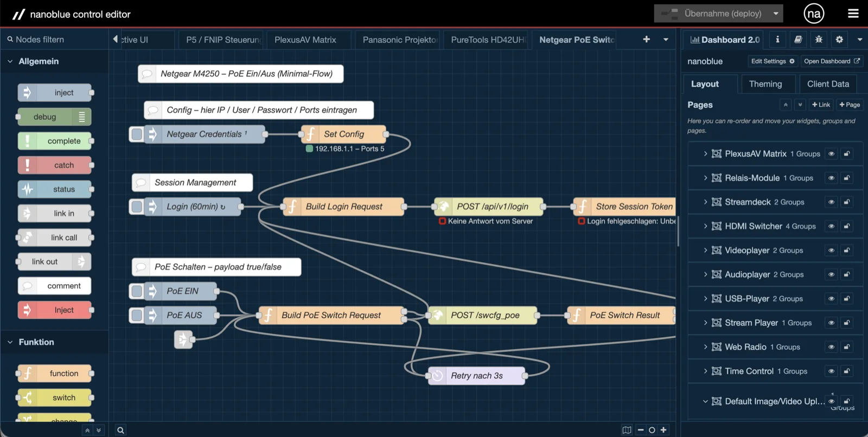Click the Übernahme (deploy) button
868x437 pixels.
(x=712, y=14)
